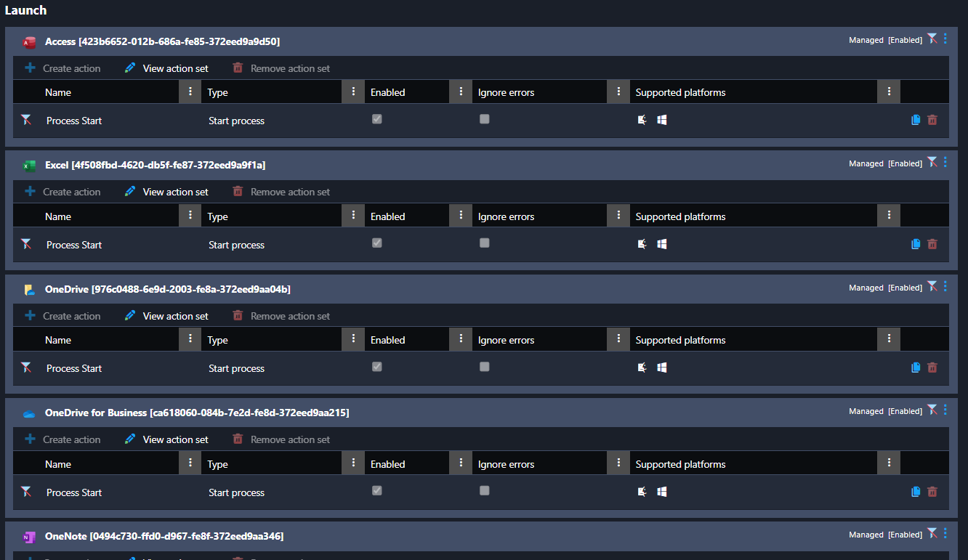
Task: Click the row icon beside Excel Process Start
Action: [x=26, y=245]
